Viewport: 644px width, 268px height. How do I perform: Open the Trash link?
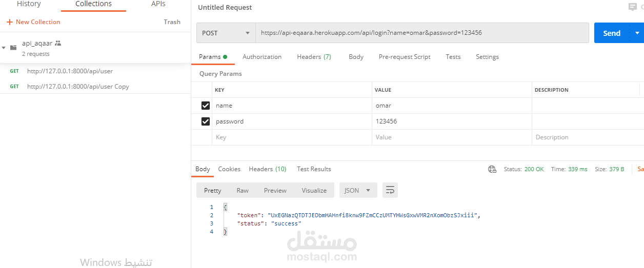pyautogui.click(x=172, y=22)
